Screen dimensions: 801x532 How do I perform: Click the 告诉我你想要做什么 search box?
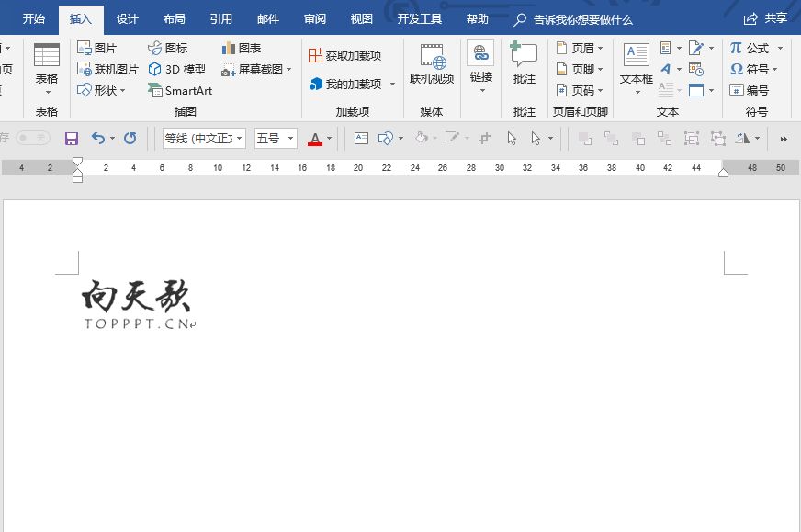573,19
